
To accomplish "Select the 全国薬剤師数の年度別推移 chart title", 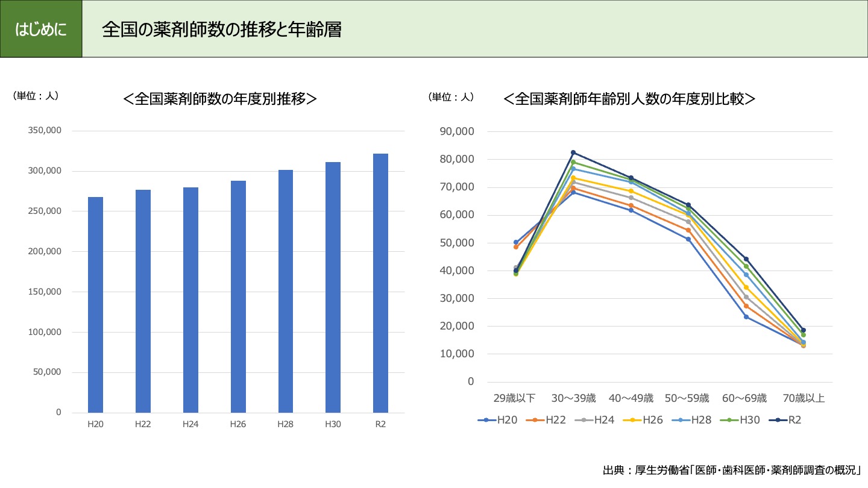I will pyautogui.click(x=220, y=99).
